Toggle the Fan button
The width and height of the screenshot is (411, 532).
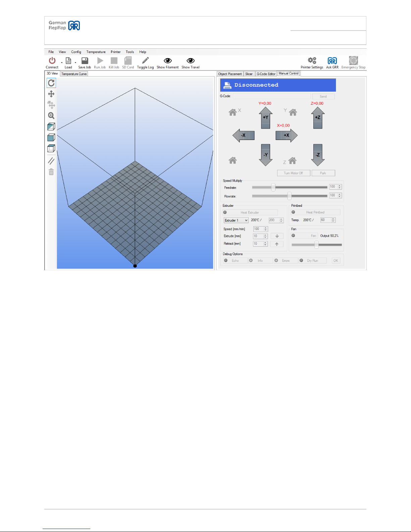click(x=304, y=236)
